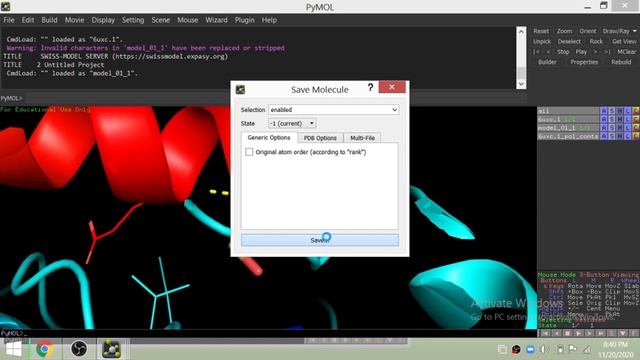The width and height of the screenshot is (640, 360).
Task: Open the Help menu
Action: click(x=269, y=20)
